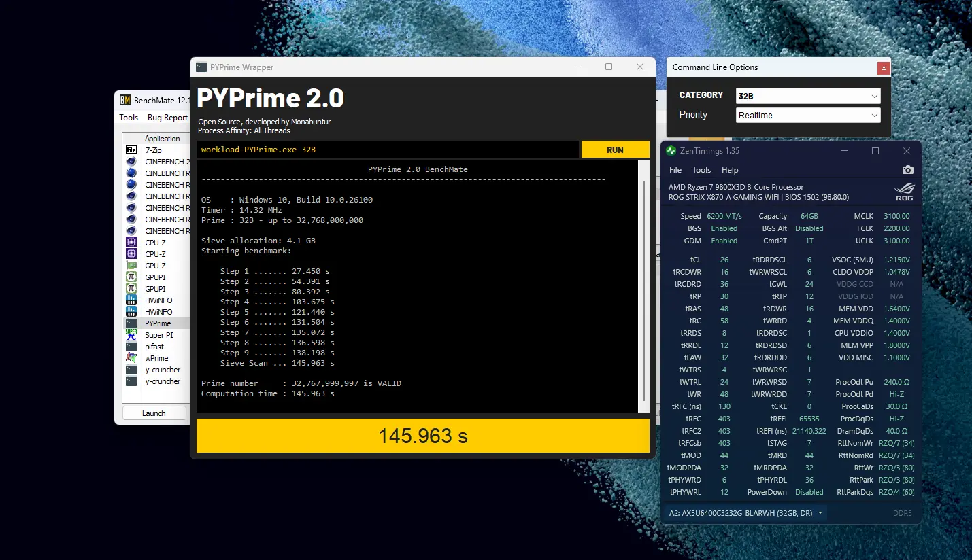
Task: Click the ProcOdt Pu value 240.0 Ω
Action: [896, 382]
